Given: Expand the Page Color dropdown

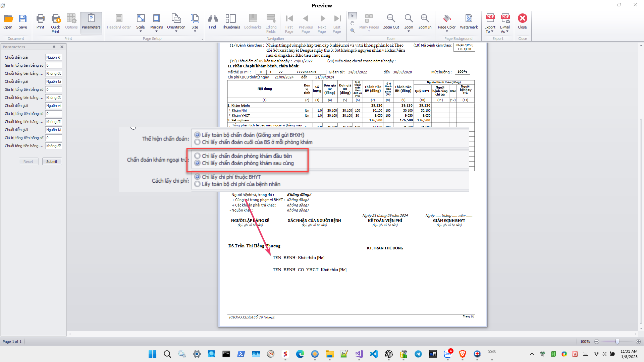Looking at the screenshot, I should [447, 32].
